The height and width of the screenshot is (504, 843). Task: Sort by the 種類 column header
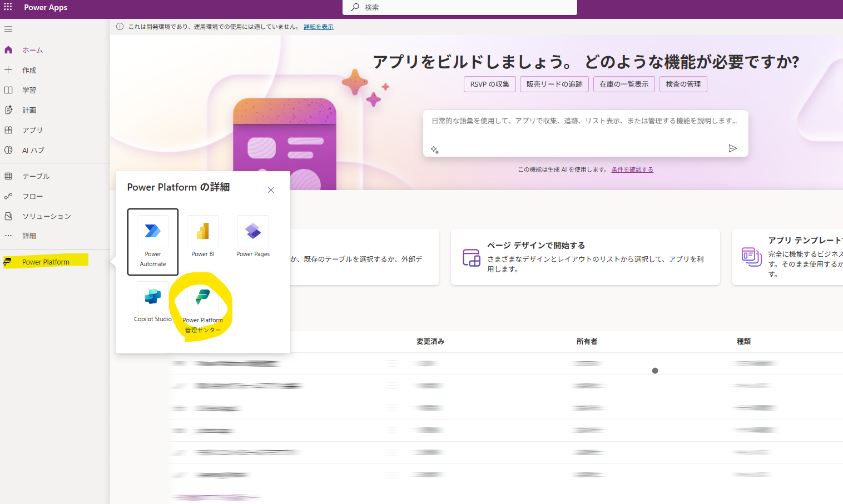[743, 342]
